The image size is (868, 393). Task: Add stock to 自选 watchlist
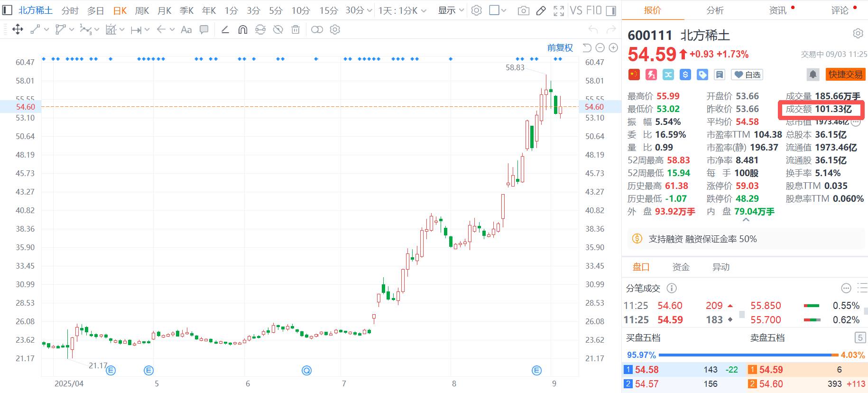click(747, 75)
